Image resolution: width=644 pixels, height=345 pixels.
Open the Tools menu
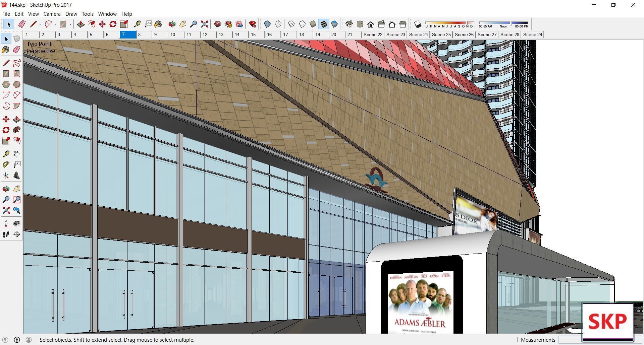(88, 14)
